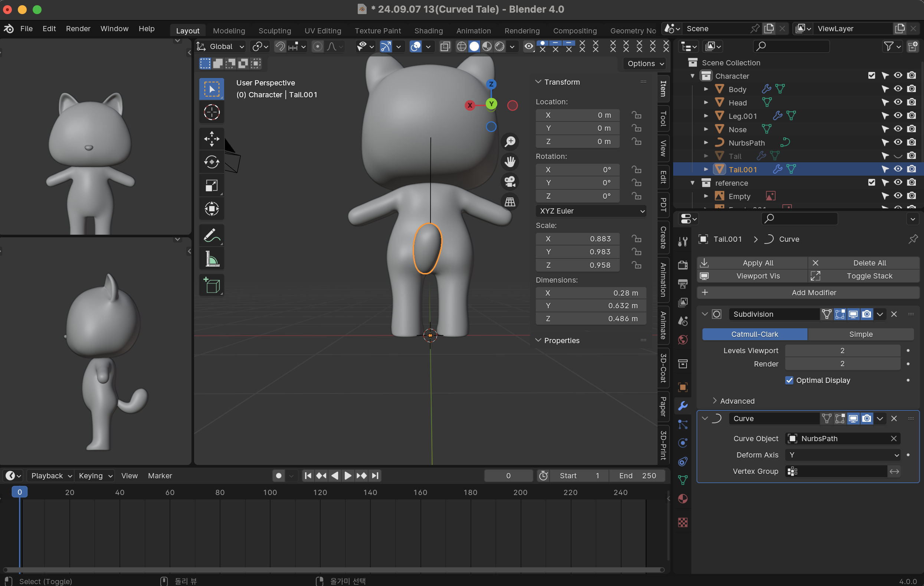The height and width of the screenshot is (586, 924).
Task: Click the viewport zoom magnifier icon
Action: (510, 142)
